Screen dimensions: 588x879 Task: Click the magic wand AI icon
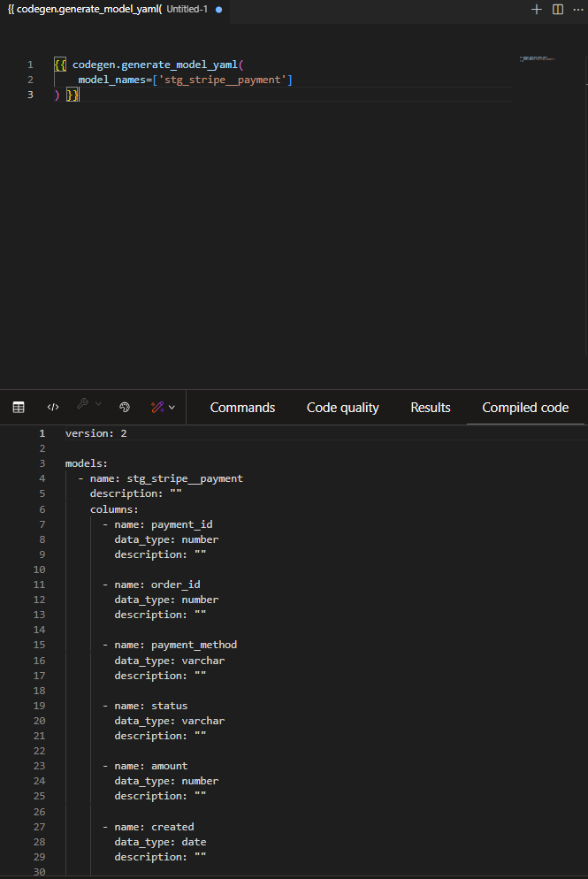coord(157,407)
